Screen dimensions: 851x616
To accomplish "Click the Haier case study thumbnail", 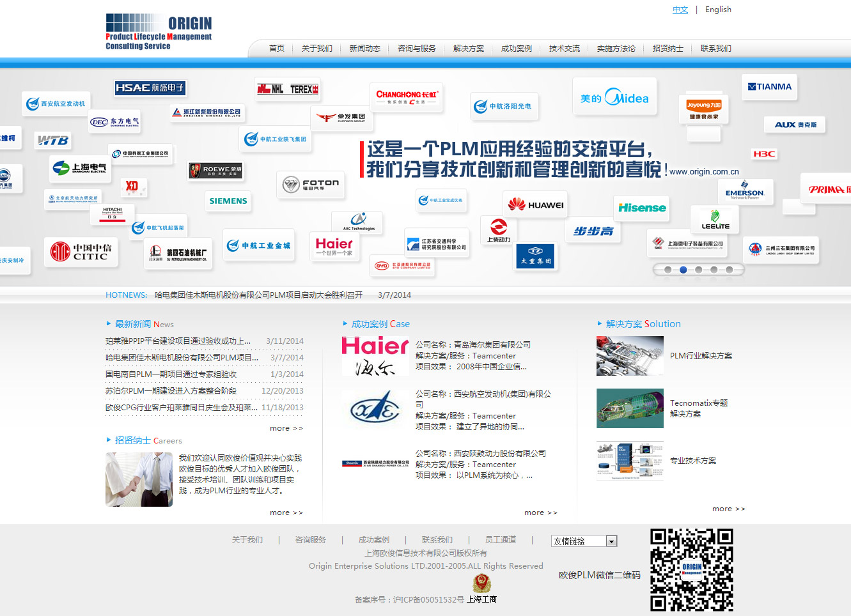I will 375,357.
